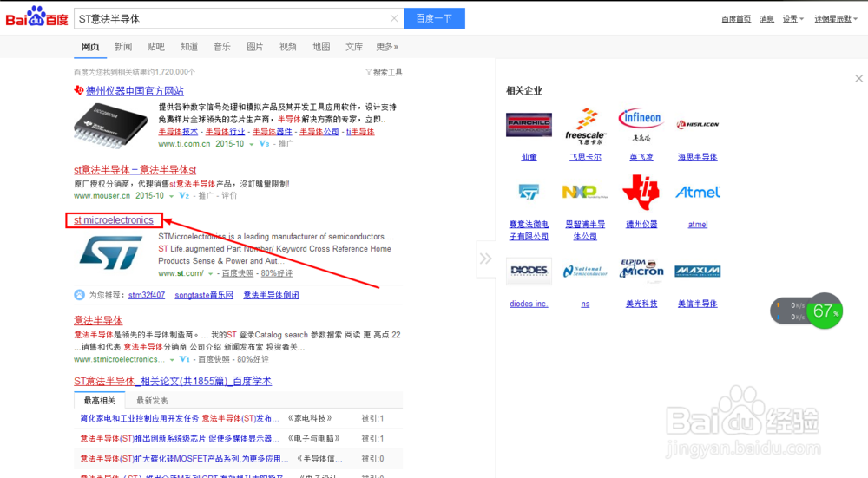This screenshot has width=868, height=478.
Task: Open the 搜索工具 filter
Action: (x=384, y=72)
